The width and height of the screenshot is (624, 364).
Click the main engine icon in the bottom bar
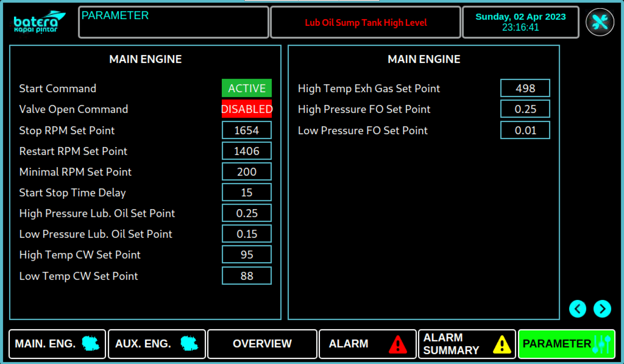[91, 344]
